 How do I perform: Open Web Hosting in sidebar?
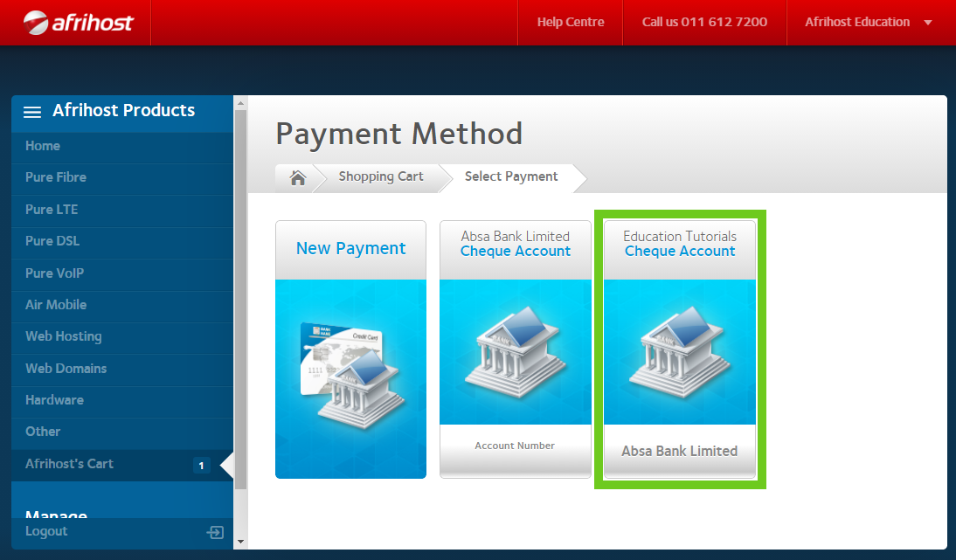pyautogui.click(x=63, y=336)
